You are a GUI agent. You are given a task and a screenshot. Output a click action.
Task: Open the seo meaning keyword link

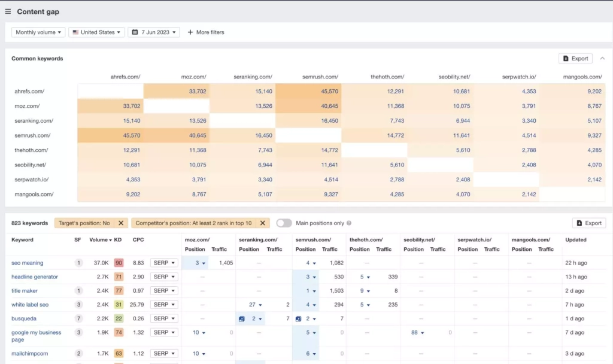click(28, 263)
